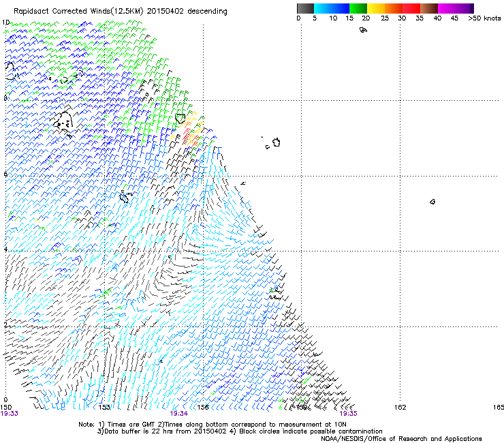Click the latitude axis label '6'
The image size is (504, 443).
(5, 174)
